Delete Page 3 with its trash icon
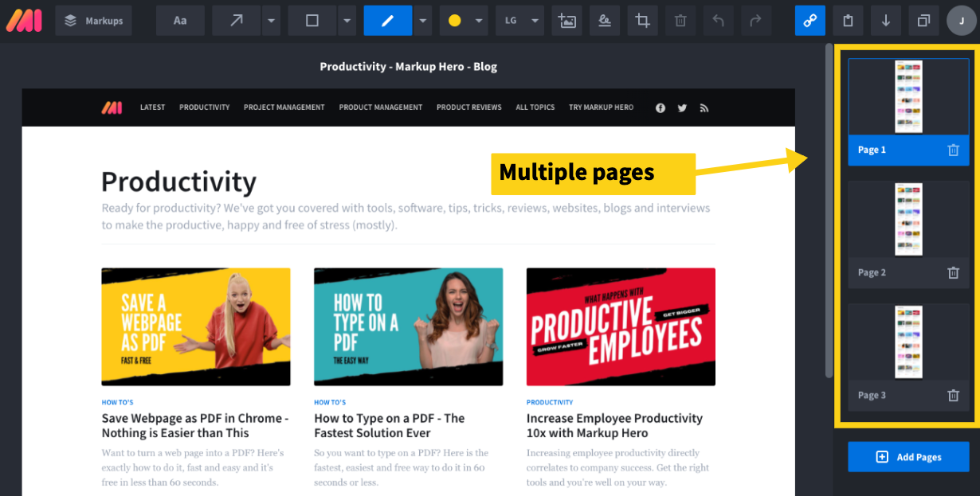 [953, 395]
